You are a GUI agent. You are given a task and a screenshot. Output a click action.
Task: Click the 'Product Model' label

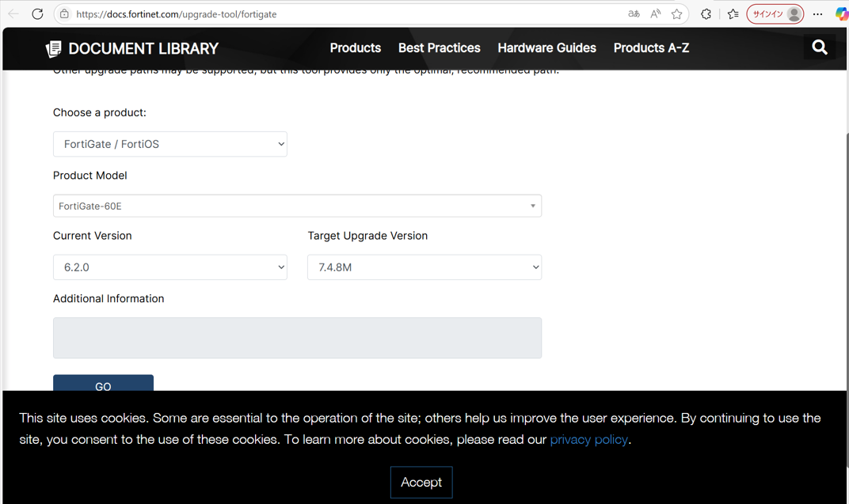[89, 175]
